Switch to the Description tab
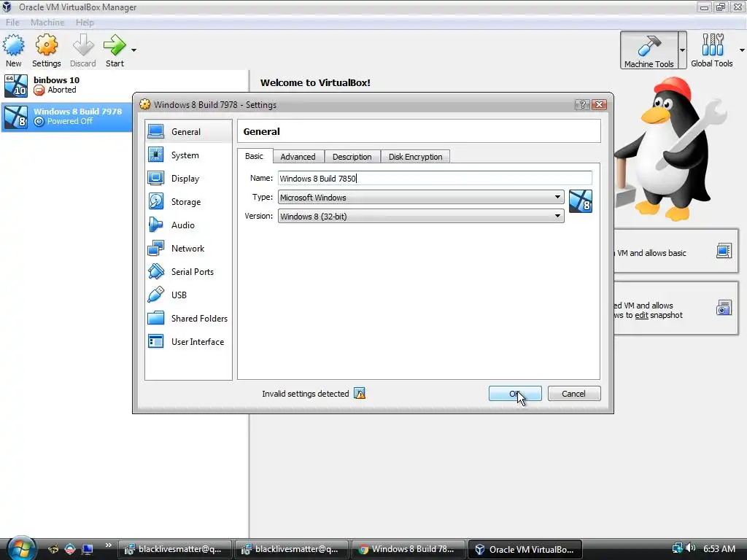 pos(352,157)
